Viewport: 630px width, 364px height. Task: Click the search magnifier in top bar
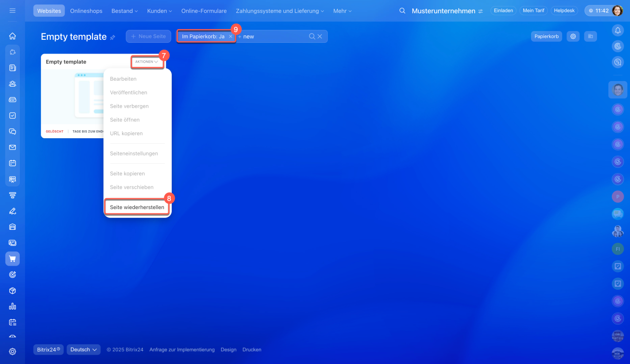tap(402, 11)
